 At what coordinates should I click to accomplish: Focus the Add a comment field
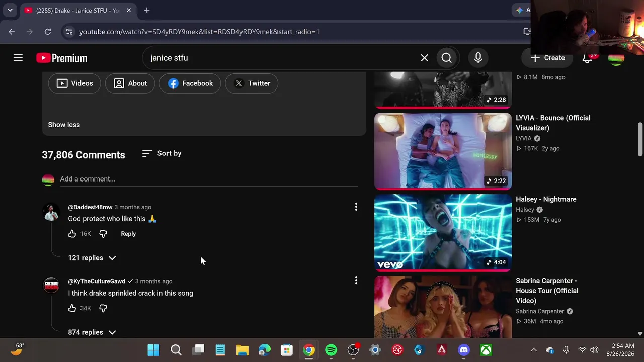coord(209,179)
